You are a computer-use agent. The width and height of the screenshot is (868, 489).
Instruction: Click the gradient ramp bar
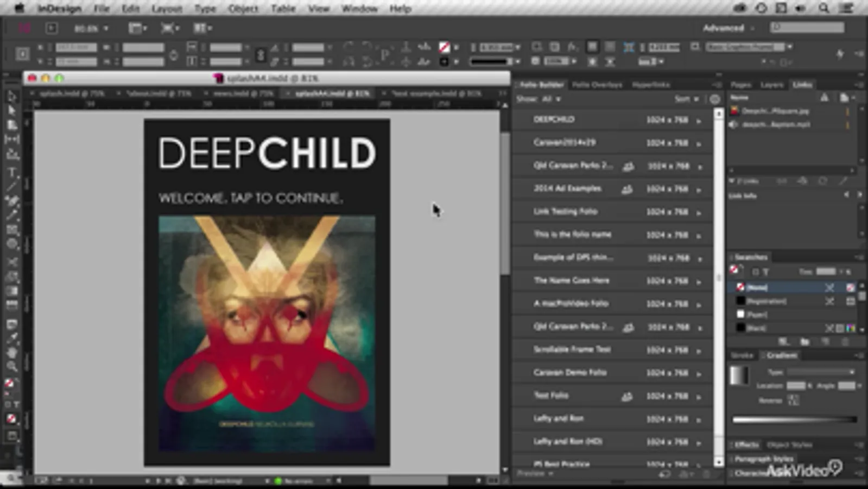click(x=795, y=419)
